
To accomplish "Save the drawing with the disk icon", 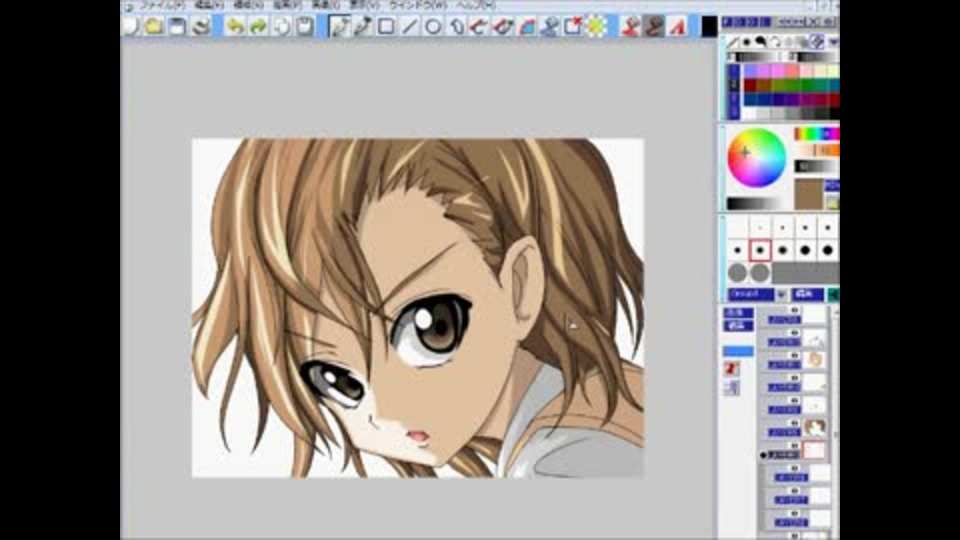I will tap(177, 26).
